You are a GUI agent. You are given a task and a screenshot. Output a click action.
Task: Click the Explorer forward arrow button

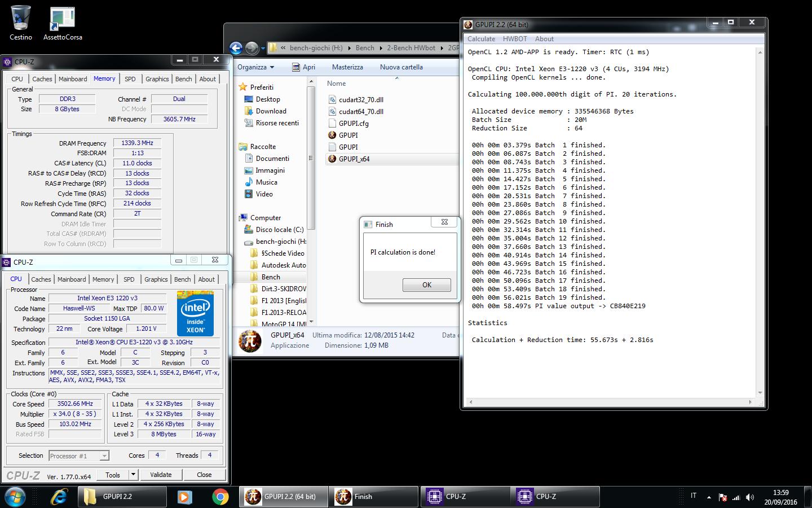click(x=251, y=48)
